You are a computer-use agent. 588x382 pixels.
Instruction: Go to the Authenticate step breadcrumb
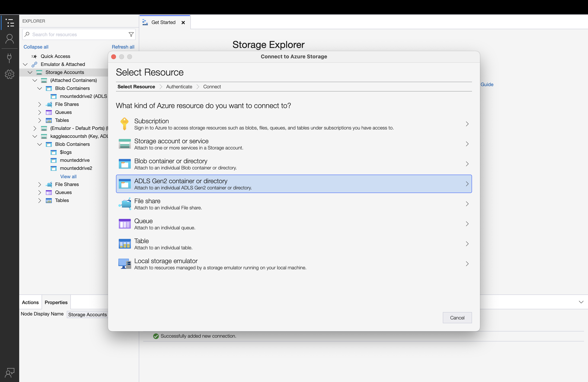[x=179, y=87]
